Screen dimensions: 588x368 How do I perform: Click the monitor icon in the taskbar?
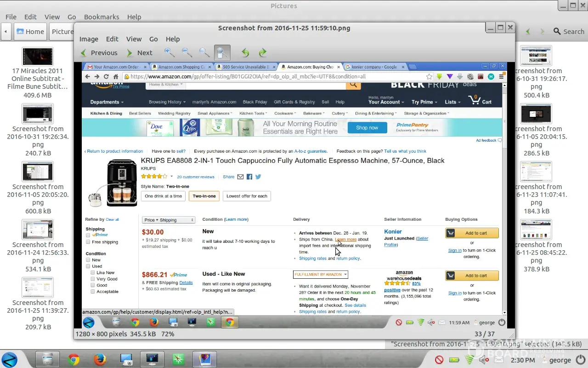pyautogui.click(x=152, y=359)
